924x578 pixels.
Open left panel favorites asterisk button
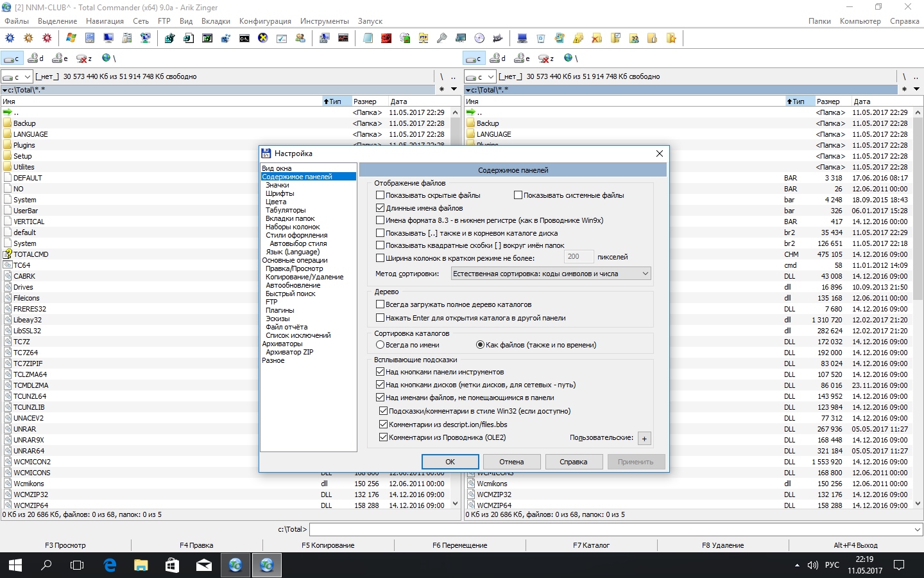click(x=441, y=89)
